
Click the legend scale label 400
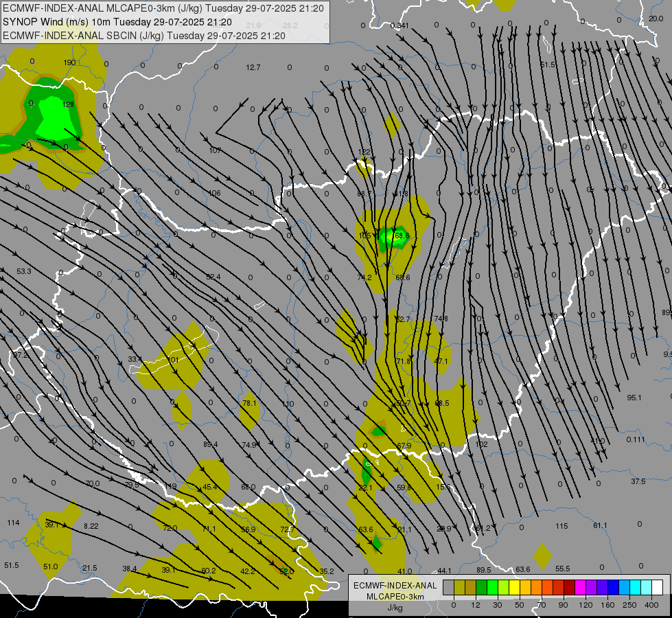[x=651, y=605]
